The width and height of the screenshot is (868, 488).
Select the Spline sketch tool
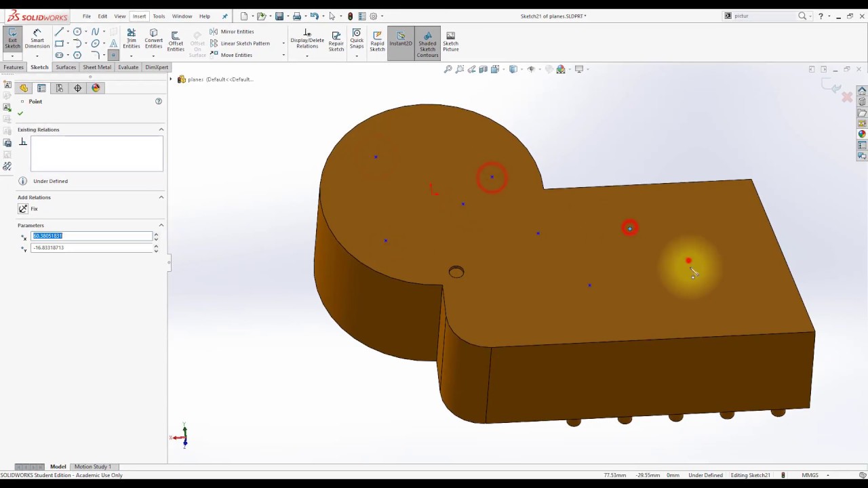point(95,32)
